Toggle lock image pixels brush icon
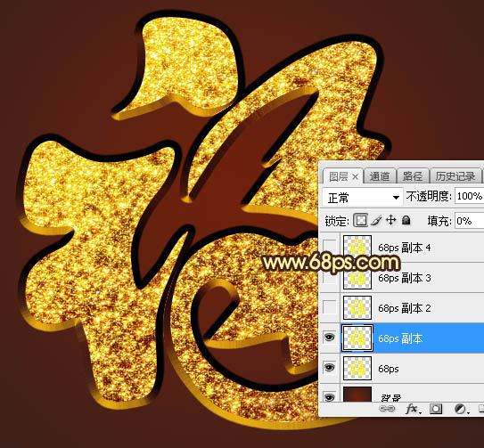The image size is (484, 448). (x=376, y=220)
